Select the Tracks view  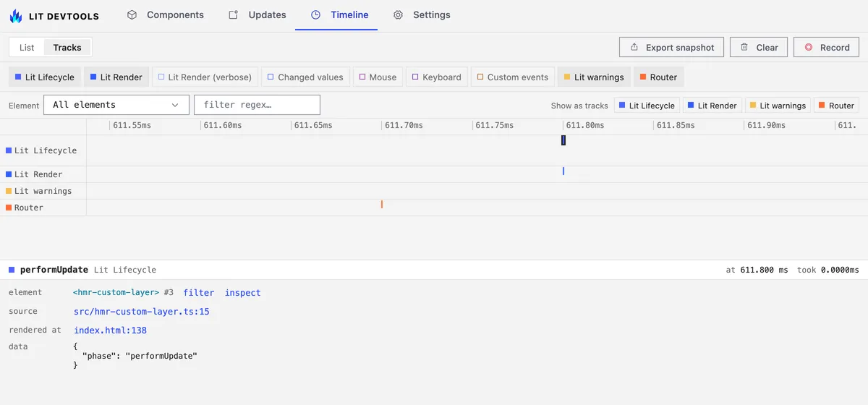tap(67, 47)
